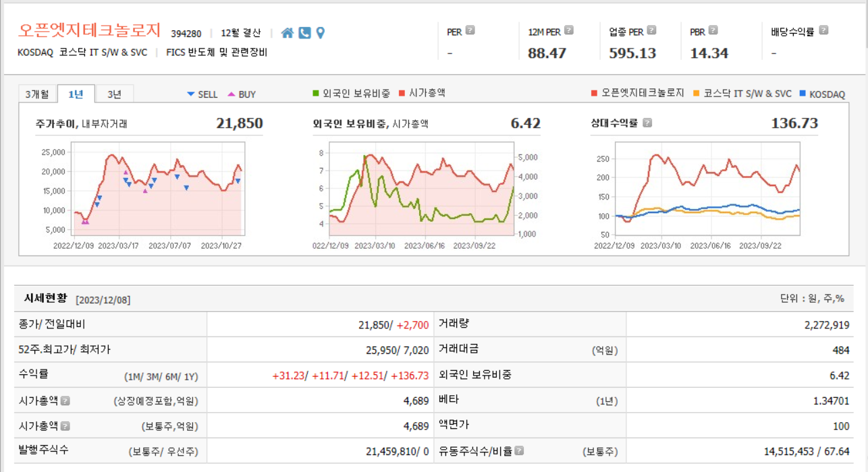
Task: Click the 유동주식수/비율 help icon
Action: [519, 450]
